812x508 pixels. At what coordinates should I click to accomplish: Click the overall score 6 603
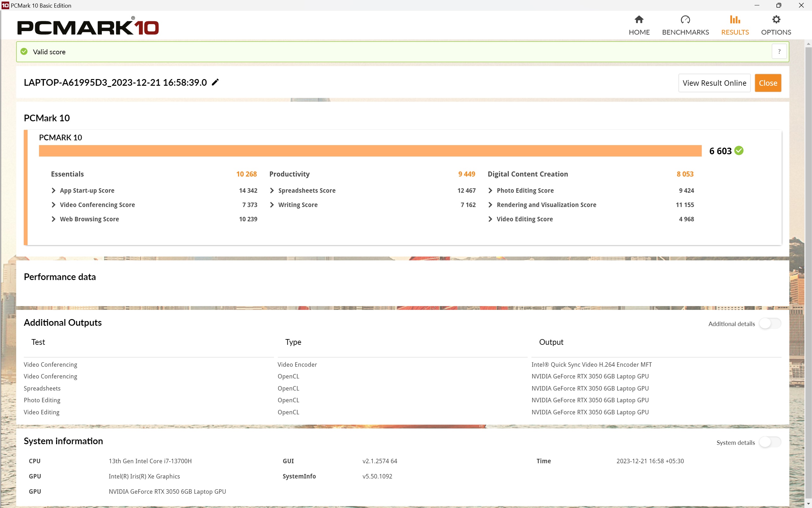tap(720, 151)
